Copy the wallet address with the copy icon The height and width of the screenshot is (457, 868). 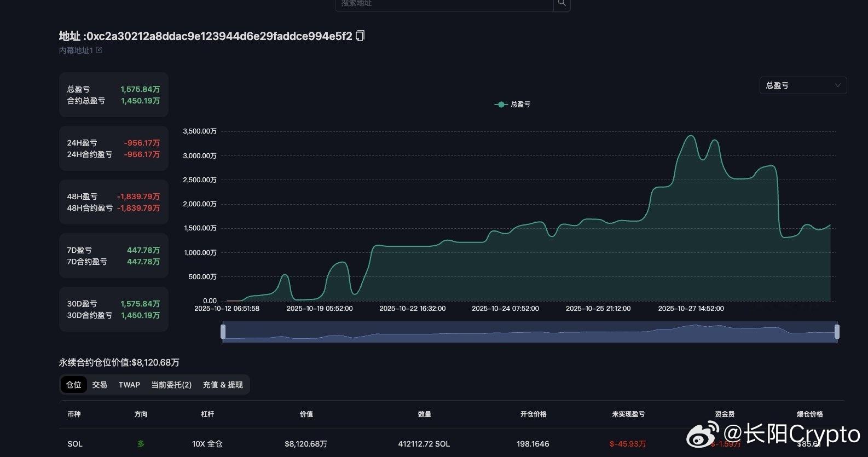coord(360,36)
